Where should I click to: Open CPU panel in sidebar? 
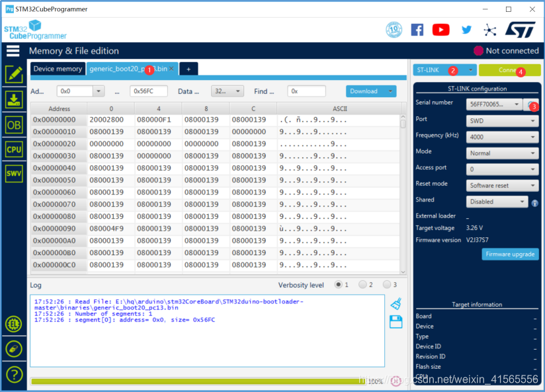pos(14,150)
